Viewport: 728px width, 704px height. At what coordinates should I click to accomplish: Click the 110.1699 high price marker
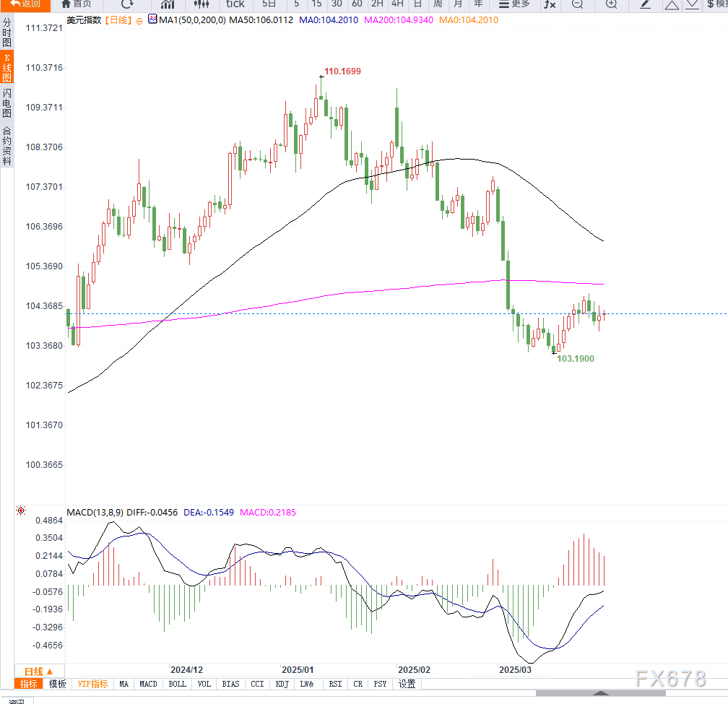pyautogui.click(x=342, y=71)
